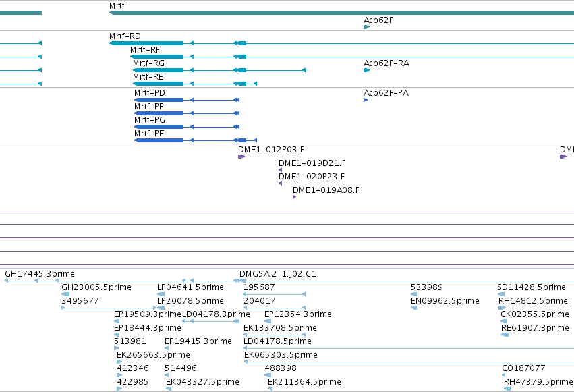The height and width of the screenshot is (392, 574).
Task: Click the EP19415.3prime EST arrow
Action: (x=167, y=348)
